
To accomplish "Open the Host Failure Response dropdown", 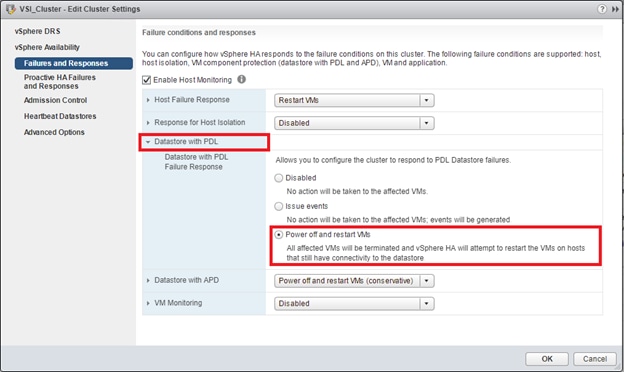I will coord(354,100).
